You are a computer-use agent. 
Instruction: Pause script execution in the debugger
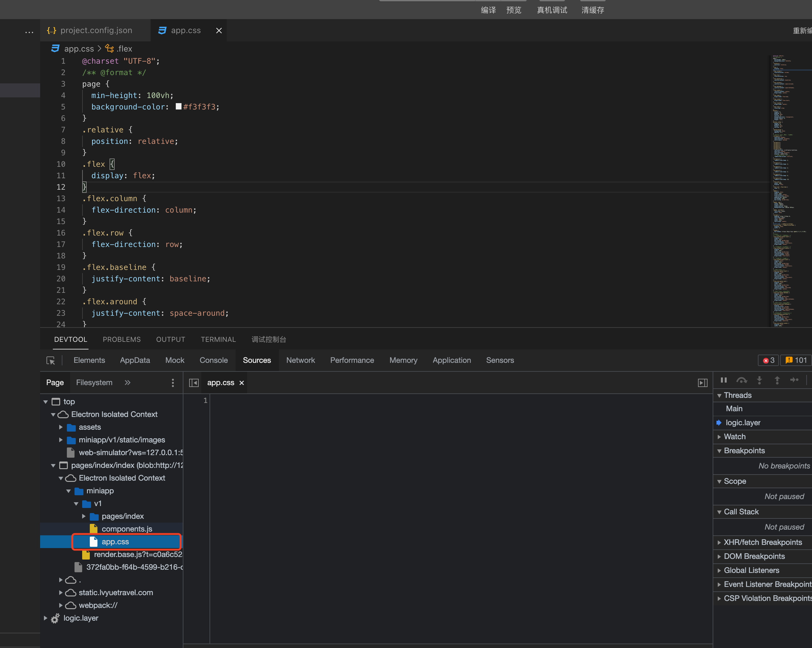(723, 380)
